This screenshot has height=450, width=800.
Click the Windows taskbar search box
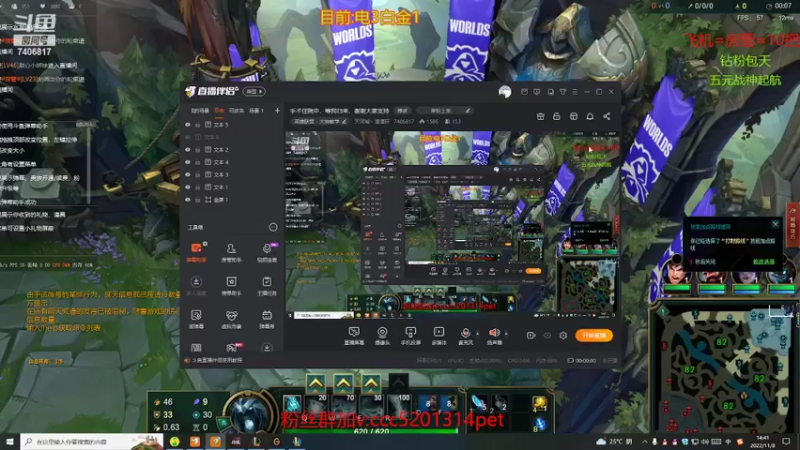tap(92, 441)
